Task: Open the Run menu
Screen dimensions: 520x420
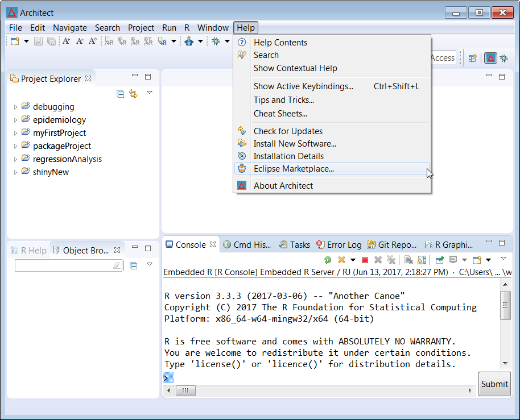Action: pos(169,28)
